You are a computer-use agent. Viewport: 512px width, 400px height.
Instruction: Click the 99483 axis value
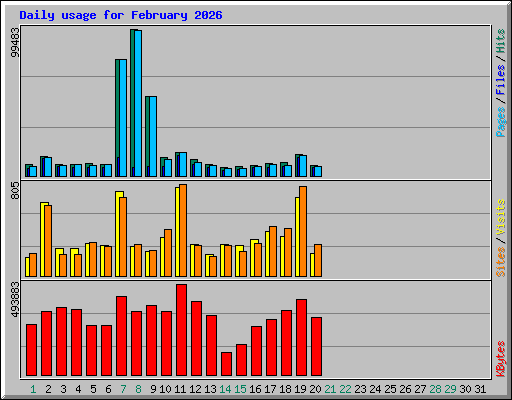pos(15,42)
